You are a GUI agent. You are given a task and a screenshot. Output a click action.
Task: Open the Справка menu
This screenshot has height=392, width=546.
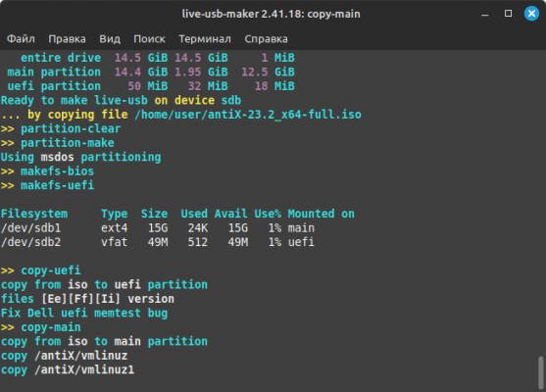266,38
